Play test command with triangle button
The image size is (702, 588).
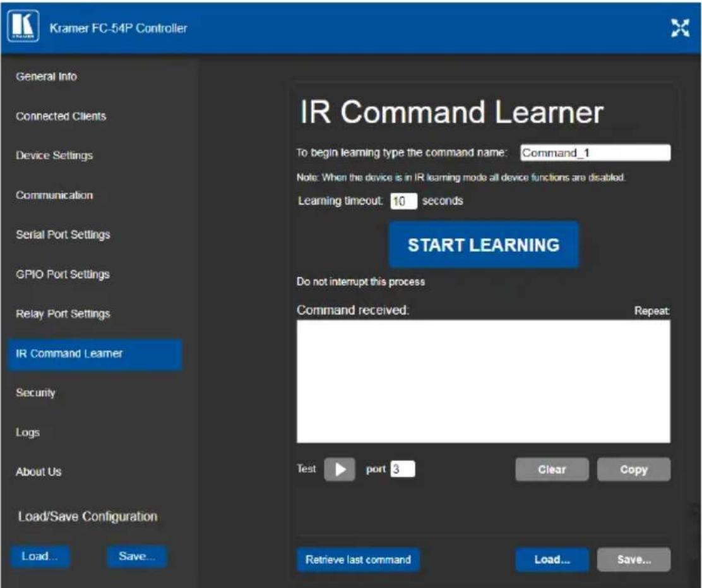[x=340, y=469]
